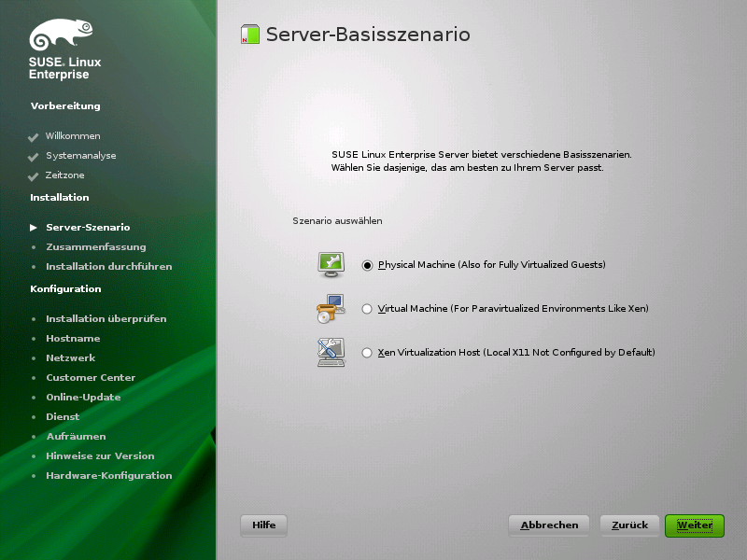This screenshot has width=747, height=560.
Task: Click the SUSE chameleon logo
Action: coord(61,35)
